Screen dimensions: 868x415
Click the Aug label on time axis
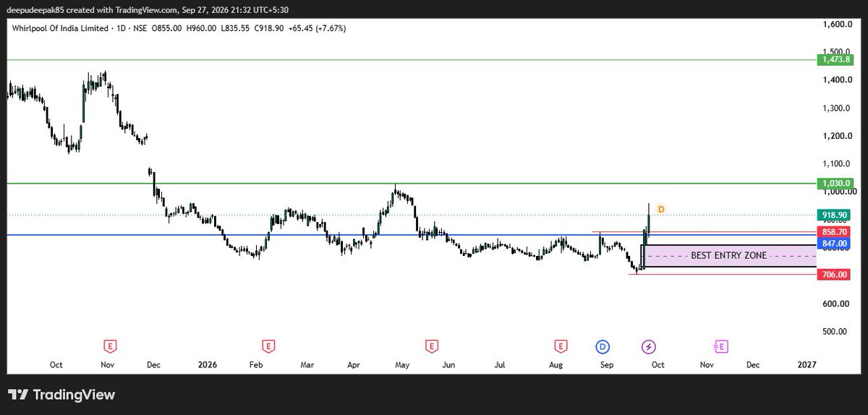point(556,366)
